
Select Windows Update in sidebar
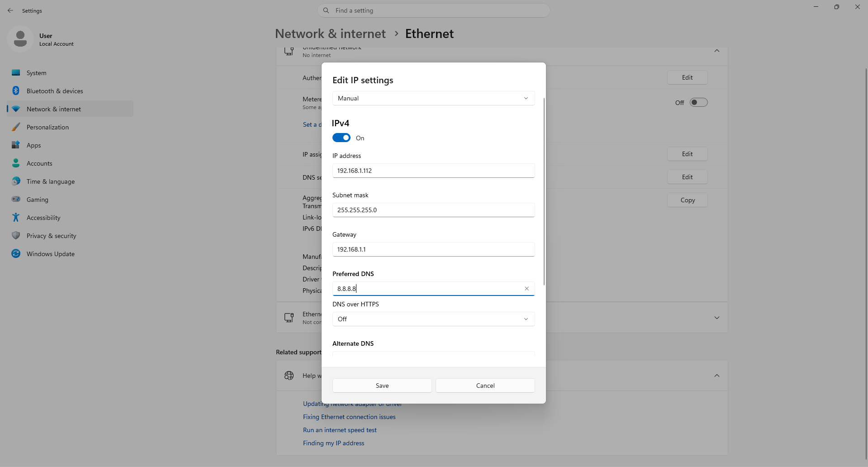click(x=70, y=254)
